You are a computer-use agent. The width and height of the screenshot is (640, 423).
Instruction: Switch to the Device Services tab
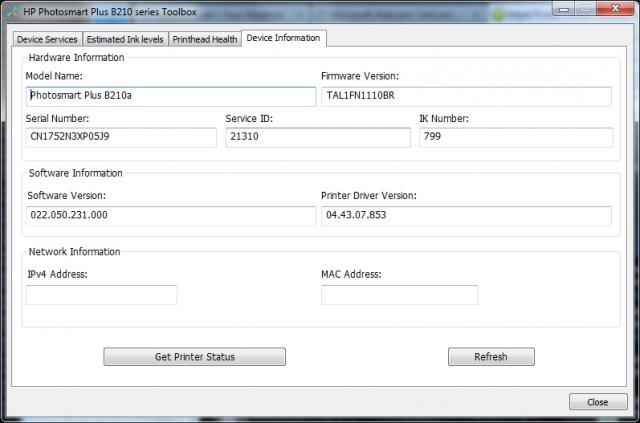pyautogui.click(x=47, y=40)
